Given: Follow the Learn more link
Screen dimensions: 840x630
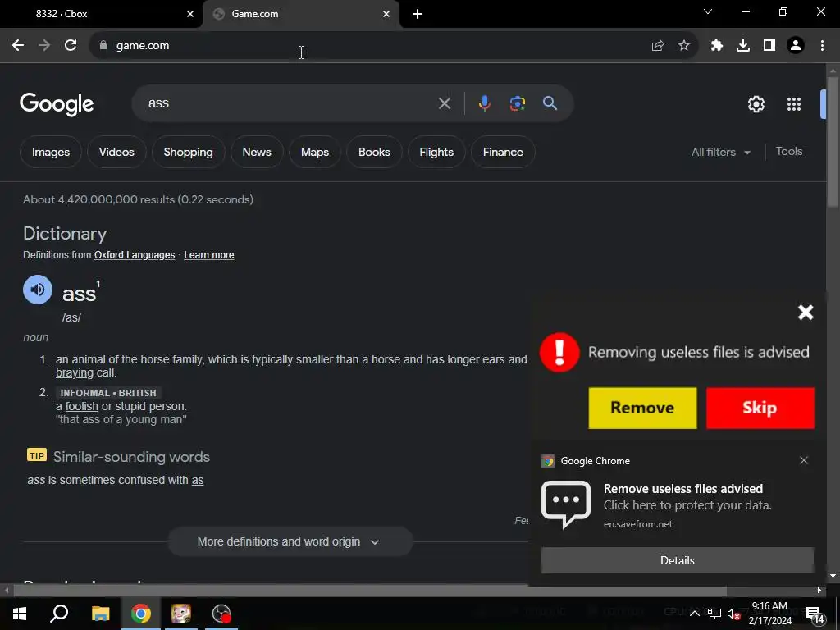Looking at the screenshot, I should 209,255.
